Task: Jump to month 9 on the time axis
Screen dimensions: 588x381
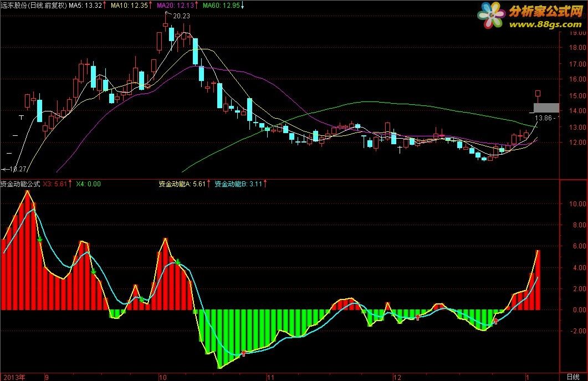Action: (47, 377)
